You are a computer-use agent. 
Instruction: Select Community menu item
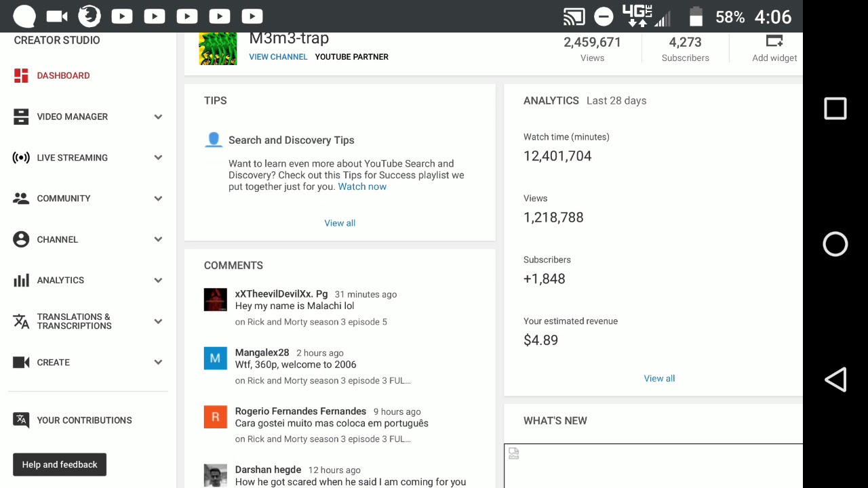(64, 199)
